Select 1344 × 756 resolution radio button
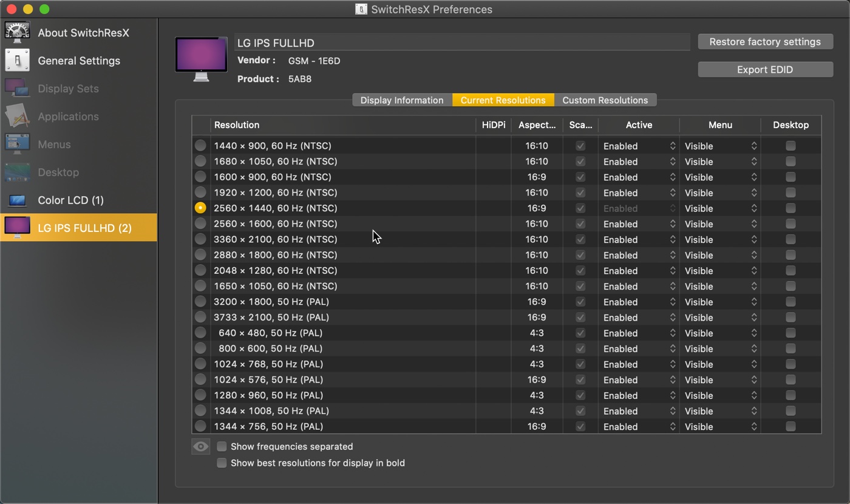850x504 pixels. point(200,426)
